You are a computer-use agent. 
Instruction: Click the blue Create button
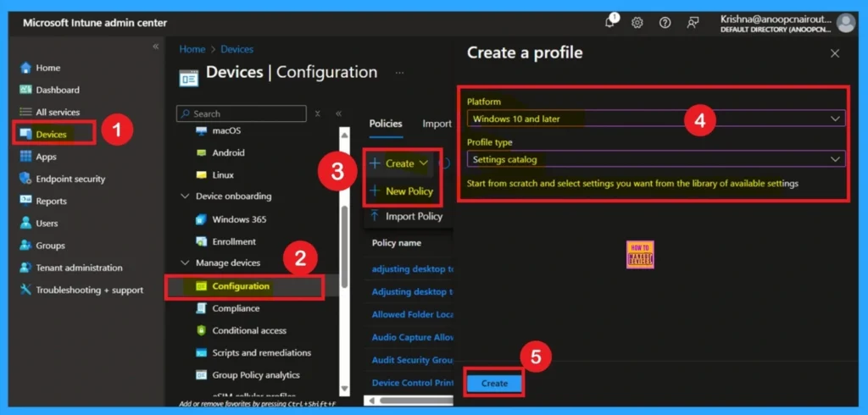pyautogui.click(x=494, y=384)
